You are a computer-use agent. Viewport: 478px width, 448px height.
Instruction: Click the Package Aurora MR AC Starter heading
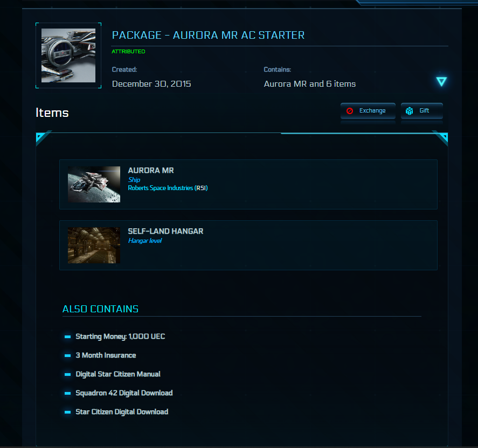tap(208, 35)
